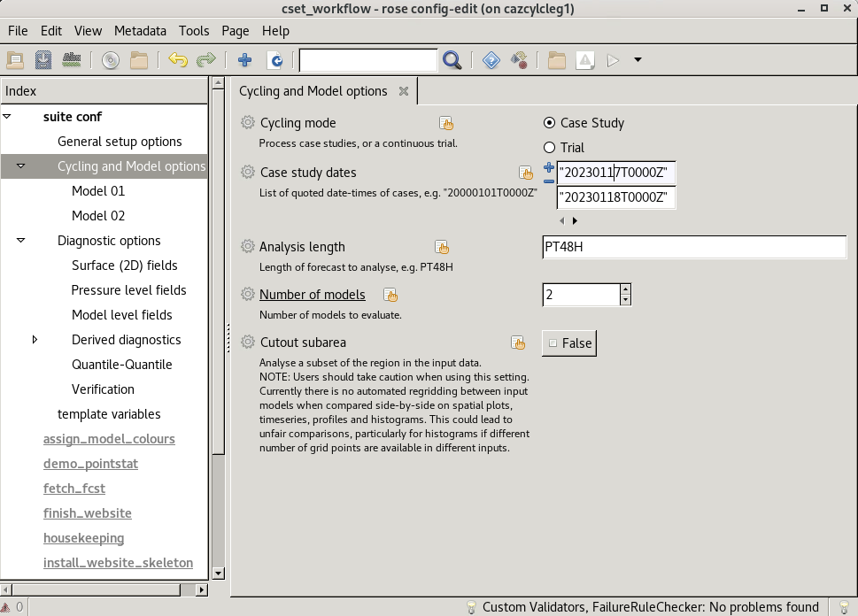Open the View menu
858x616 pixels.
click(x=88, y=31)
